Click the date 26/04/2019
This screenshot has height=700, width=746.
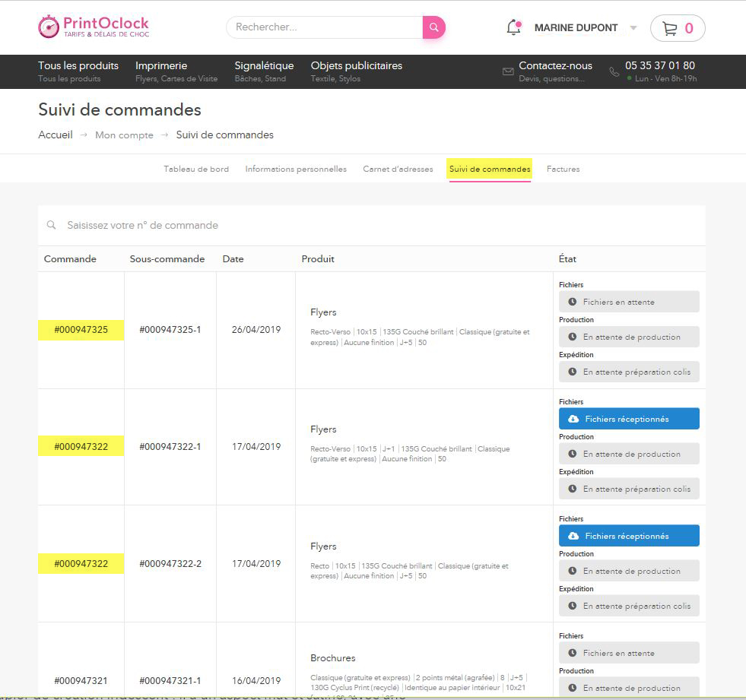pos(256,330)
